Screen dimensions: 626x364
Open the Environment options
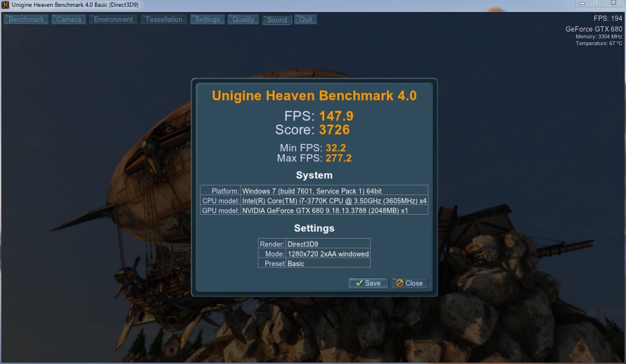(113, 20)
